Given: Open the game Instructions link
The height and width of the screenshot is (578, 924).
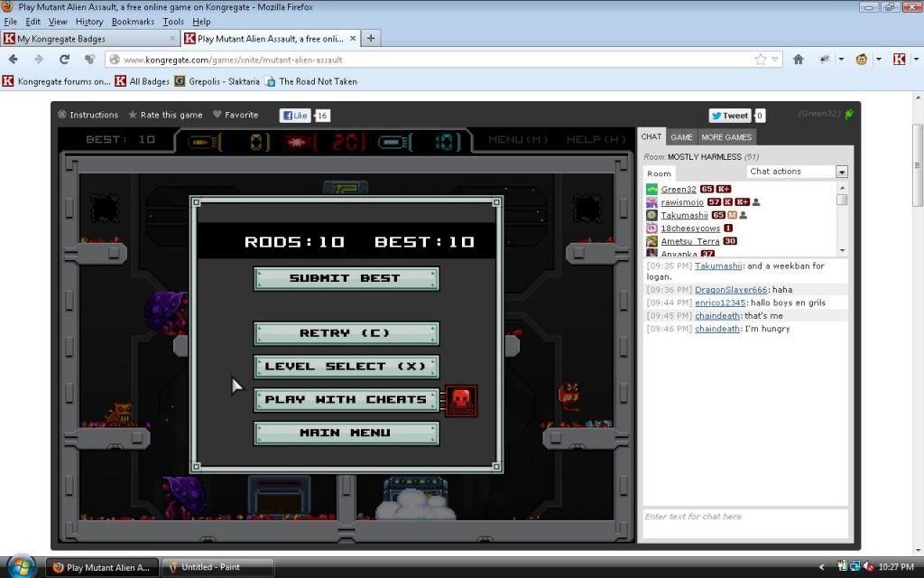Looking at the screenshot, I should (x=88, y=115).
